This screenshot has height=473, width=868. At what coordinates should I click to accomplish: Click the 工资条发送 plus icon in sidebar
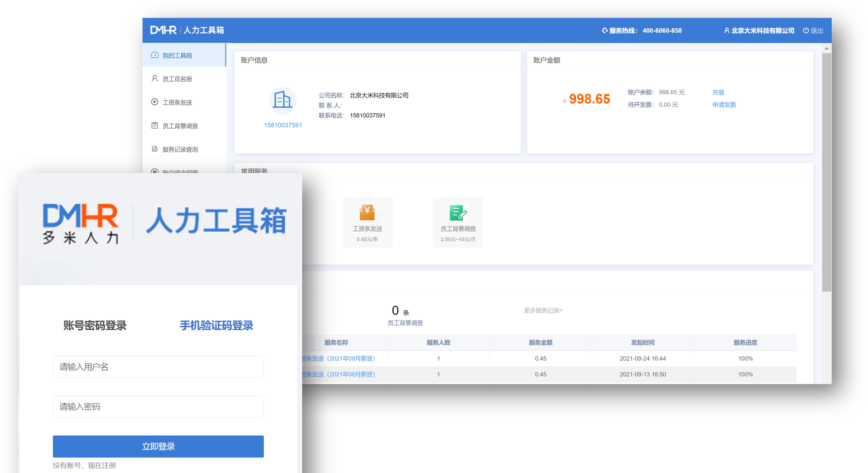tap(155, 102)
